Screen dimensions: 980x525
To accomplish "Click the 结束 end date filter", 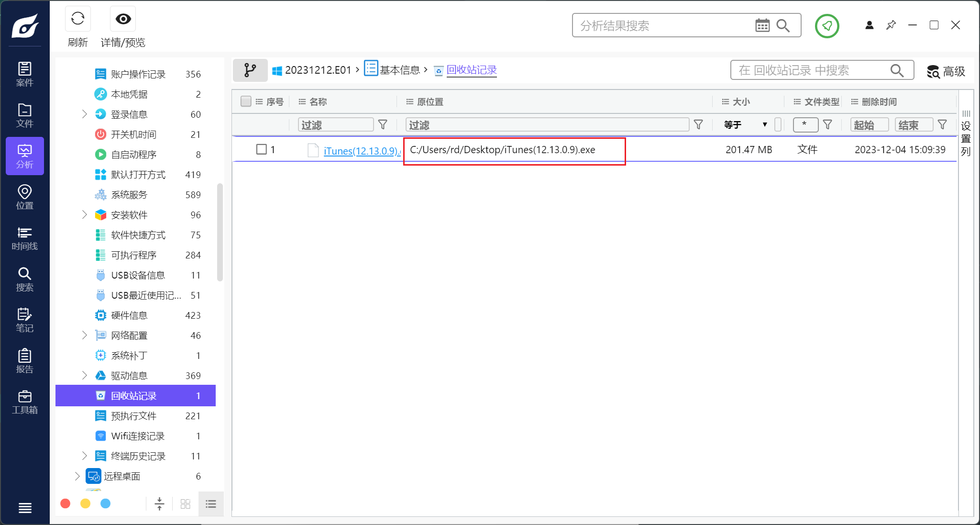I will tap(914, 125).
